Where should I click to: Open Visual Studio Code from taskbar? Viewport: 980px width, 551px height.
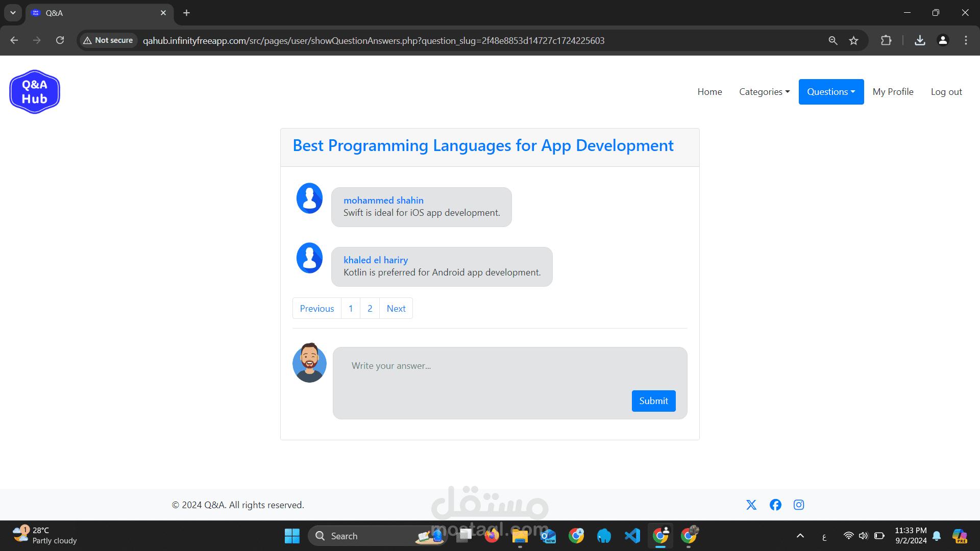click(632, 536)
